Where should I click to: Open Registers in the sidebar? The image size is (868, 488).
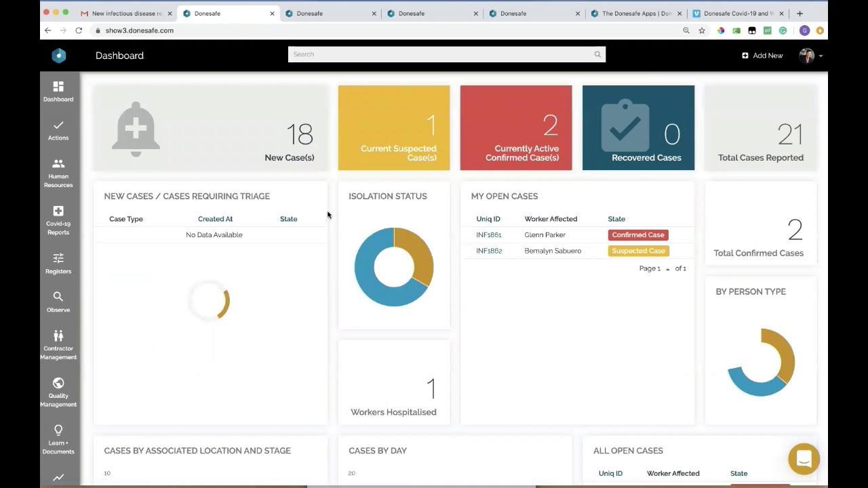tap(58, 264)
